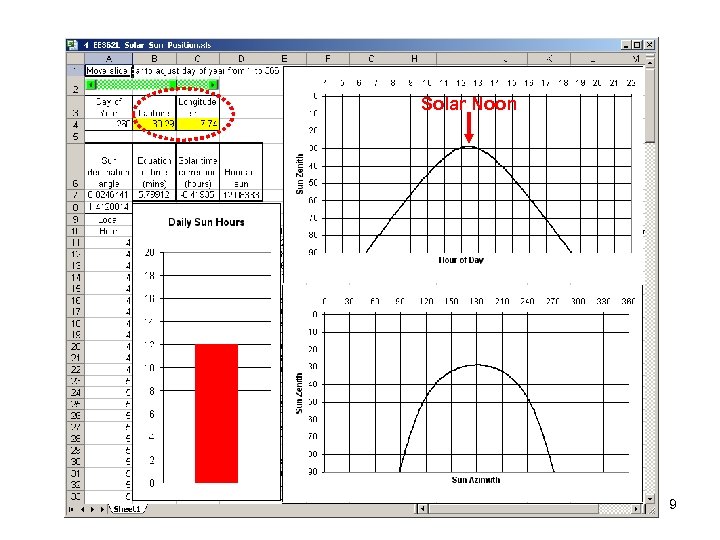
Task: Select column H header
Action: click(x=414, y=59)
